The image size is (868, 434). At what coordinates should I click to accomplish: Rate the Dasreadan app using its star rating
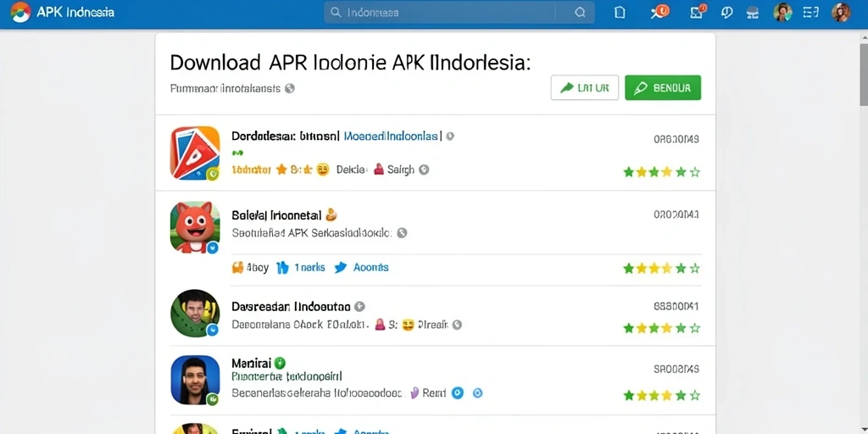661,328
